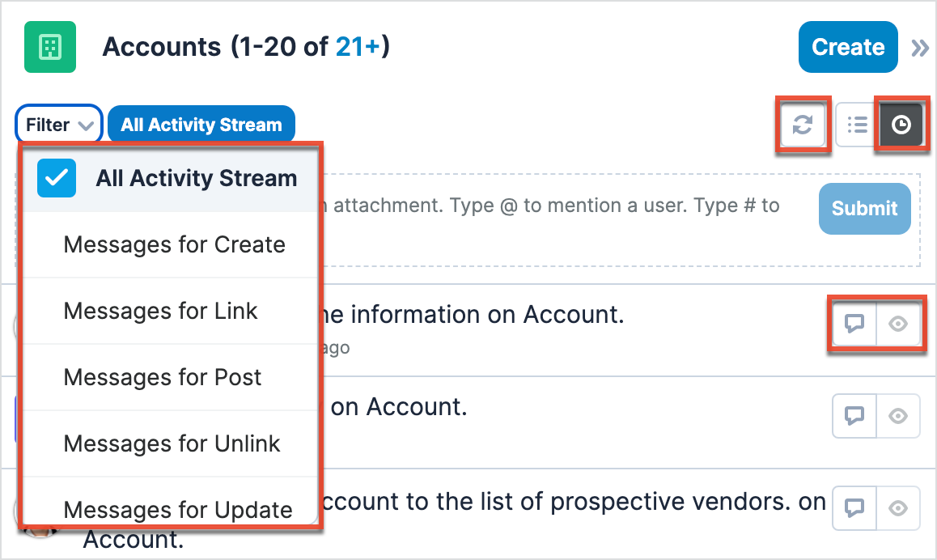The width and height of the screenshot is (937, 560).
Task: Expand the double-chevron side panel
Action: click(920, 48)
